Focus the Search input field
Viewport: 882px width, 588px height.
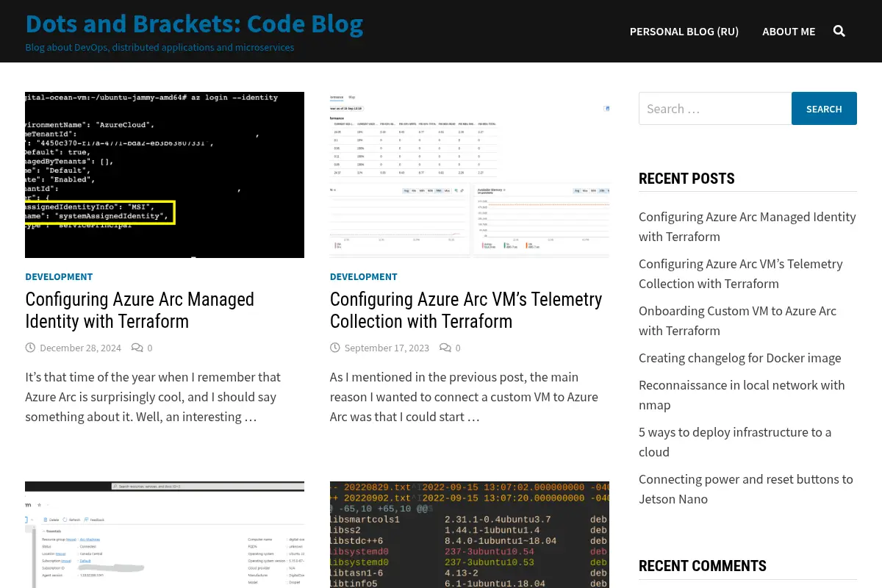715,108
